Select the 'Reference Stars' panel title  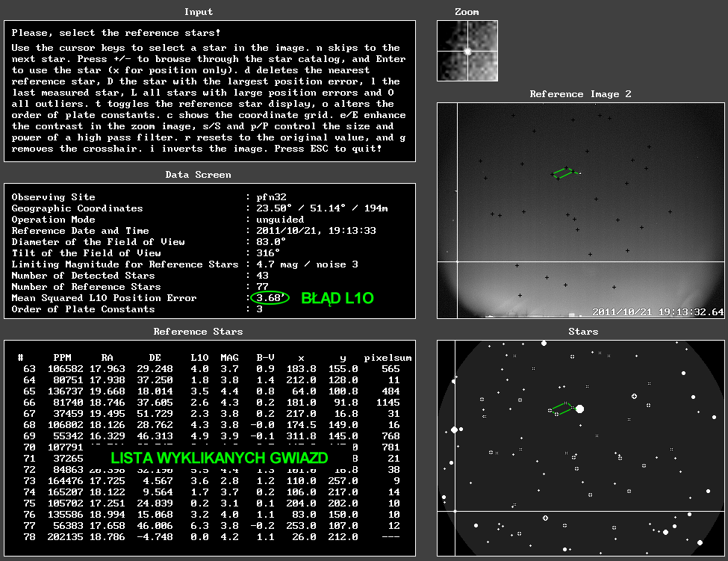(x=199, y=332)
